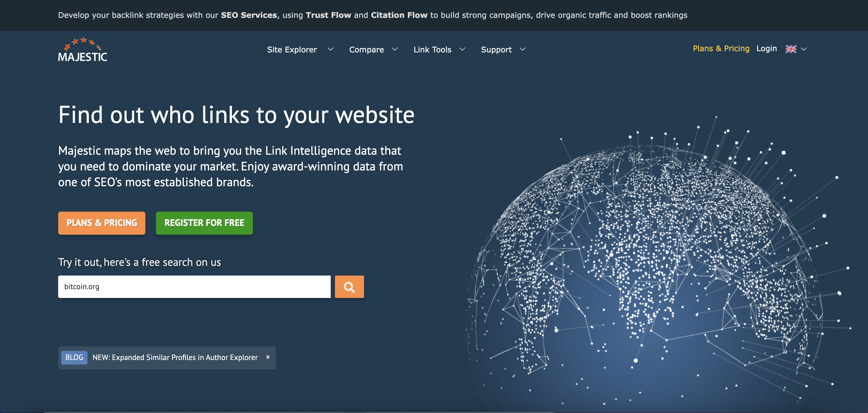
Task: Click Plans & Pricing in top navigation
Action: (721, 48)
